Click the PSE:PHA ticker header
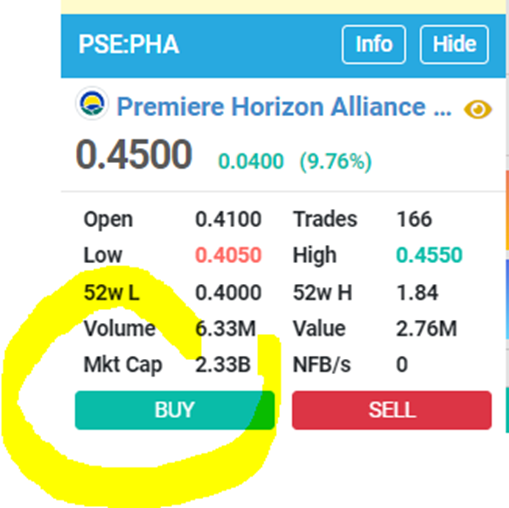This screenshot has width=509, height=508. 129,44
